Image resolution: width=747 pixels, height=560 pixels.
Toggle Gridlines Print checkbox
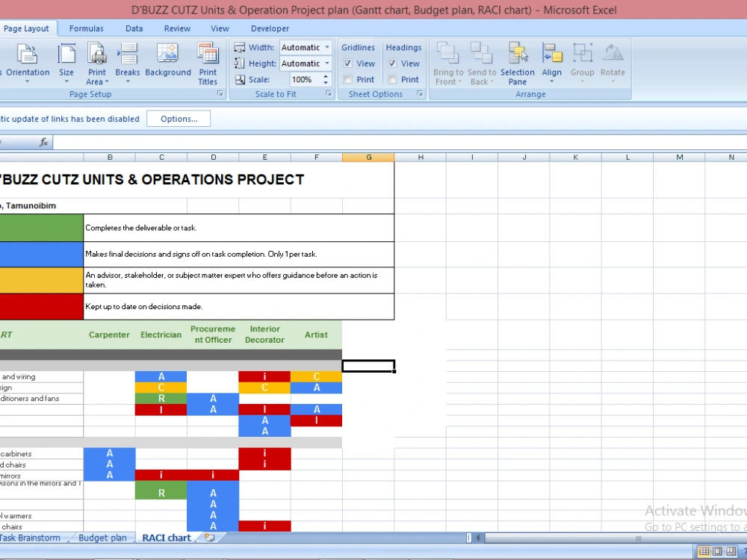[x=348, y=80]
